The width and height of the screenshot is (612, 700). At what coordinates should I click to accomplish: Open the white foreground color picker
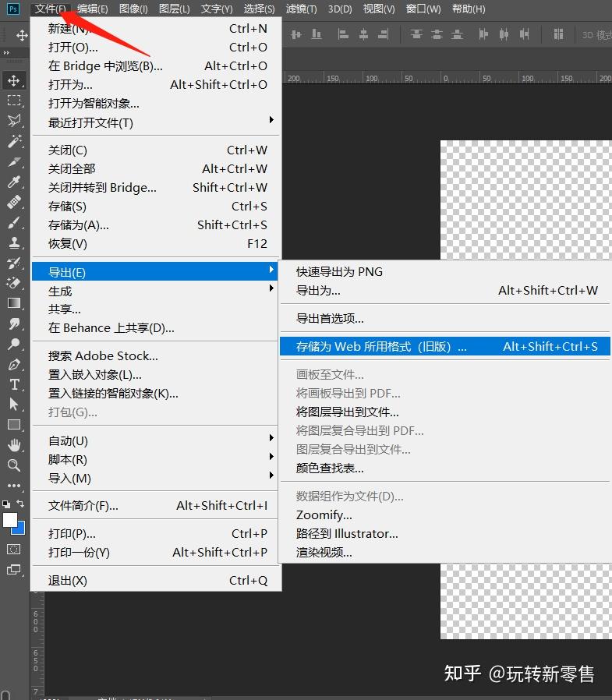[9, 520]
